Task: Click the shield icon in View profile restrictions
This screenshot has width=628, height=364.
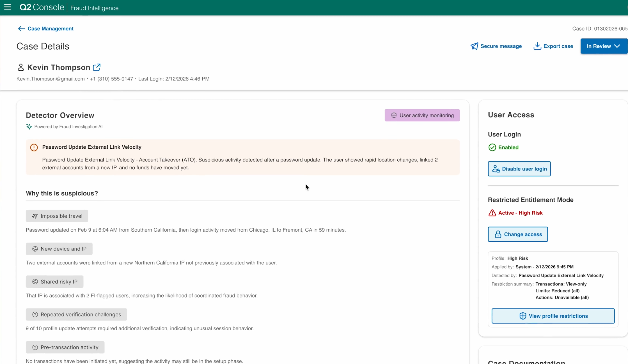Action: point(523,316)
